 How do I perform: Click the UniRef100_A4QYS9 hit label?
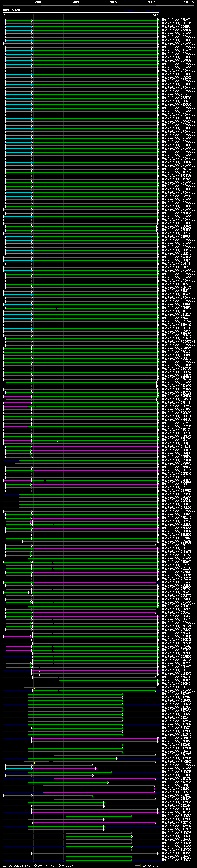coord(177,392)
